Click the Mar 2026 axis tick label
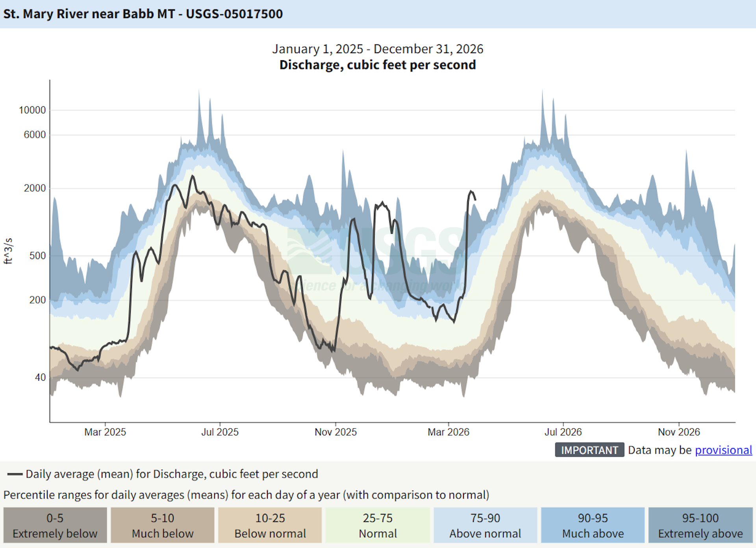756x548 pixels. point(448,432)
